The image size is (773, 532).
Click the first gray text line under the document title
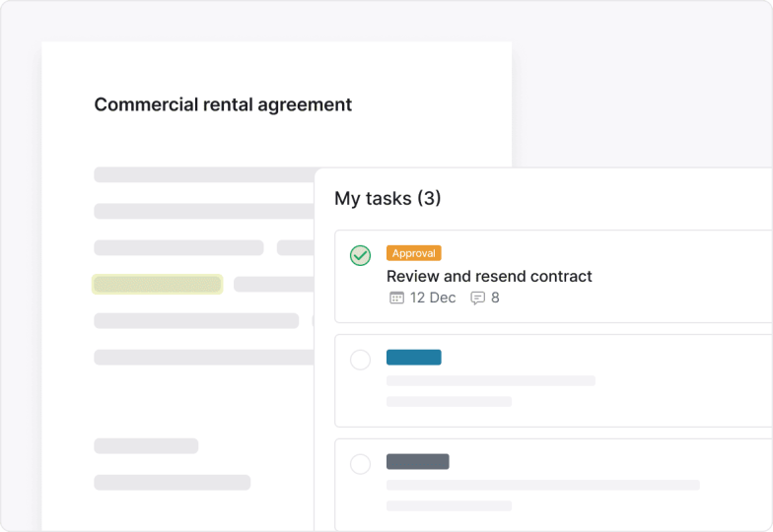[x=203, y=174]
